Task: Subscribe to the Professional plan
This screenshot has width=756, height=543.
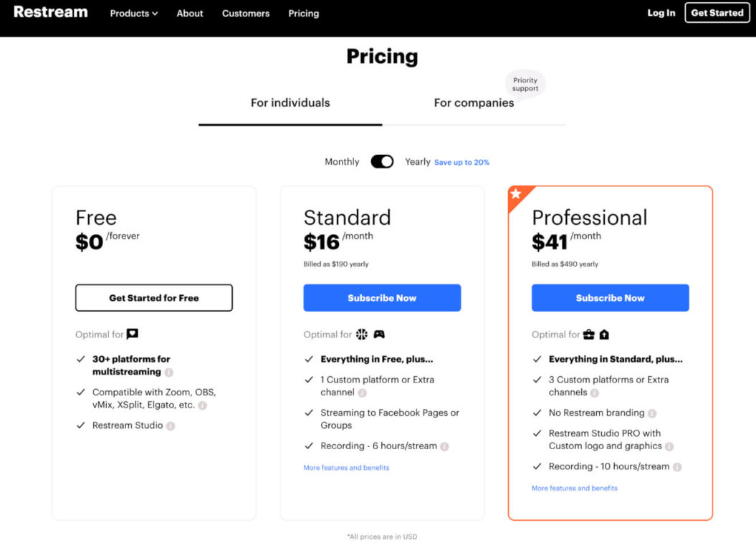Action: tap(610, 298)
